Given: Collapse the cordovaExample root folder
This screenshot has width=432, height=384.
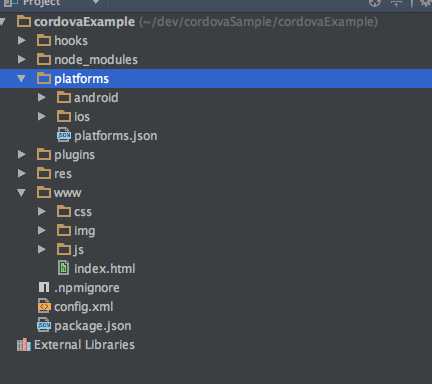Looking at the screenshot, I should click(2, 22).
